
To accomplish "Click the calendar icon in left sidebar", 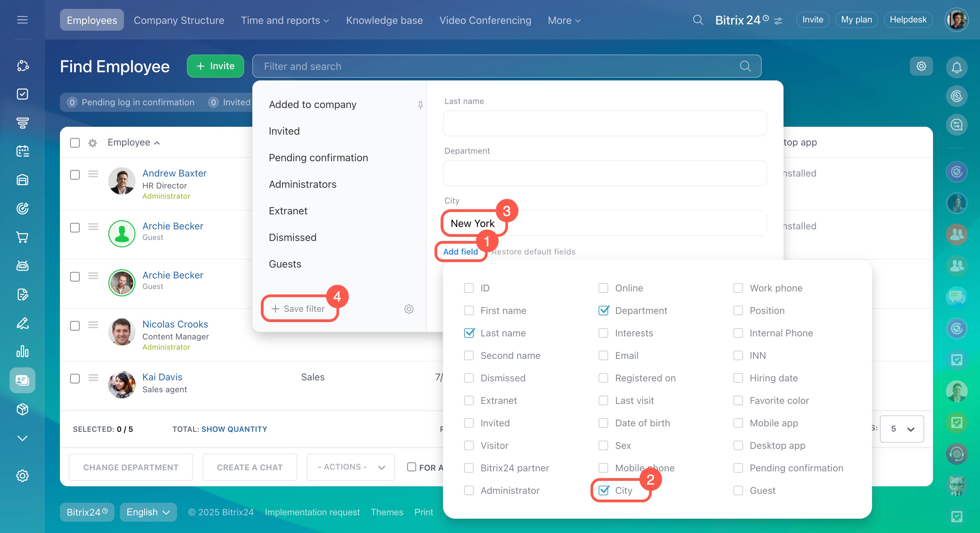I will pos(22,151).
